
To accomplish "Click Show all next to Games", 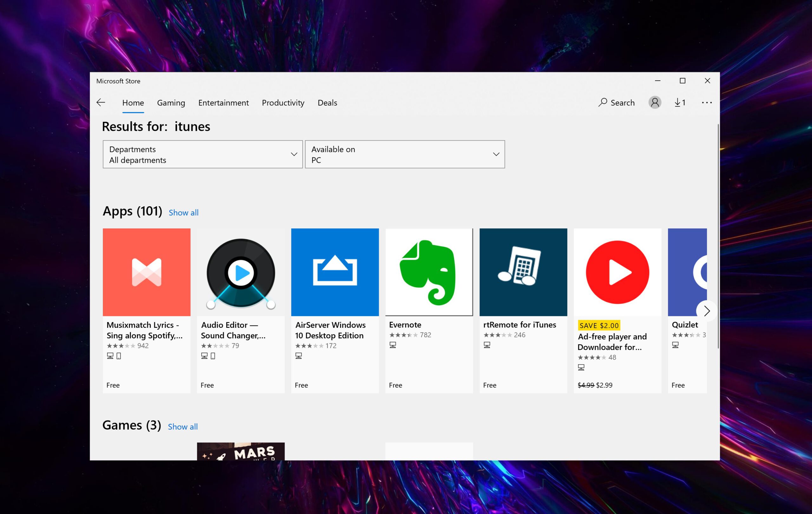I will (x=183, y=427).
